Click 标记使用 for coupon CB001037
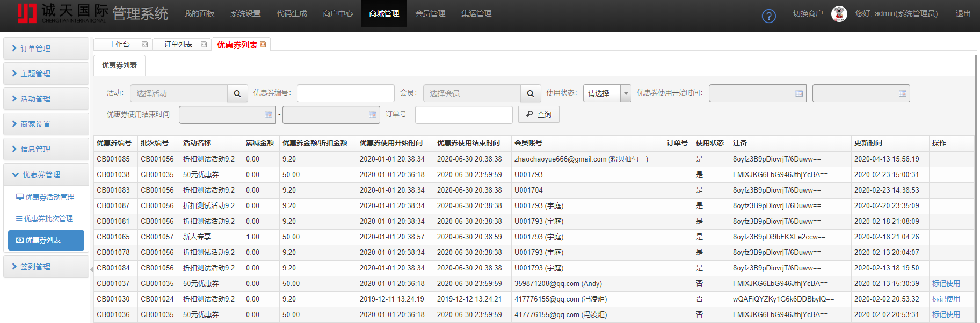 (946, 283)
